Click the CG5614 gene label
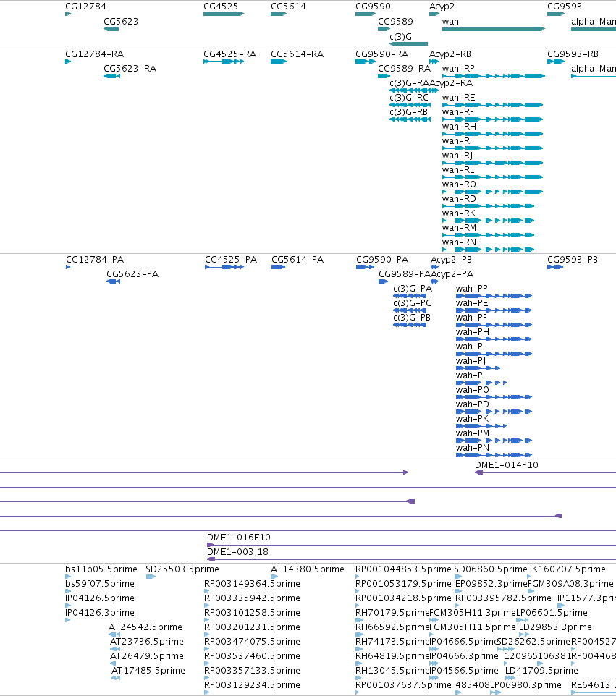Screen dimensions: 616x696 [x=288, y=7]
